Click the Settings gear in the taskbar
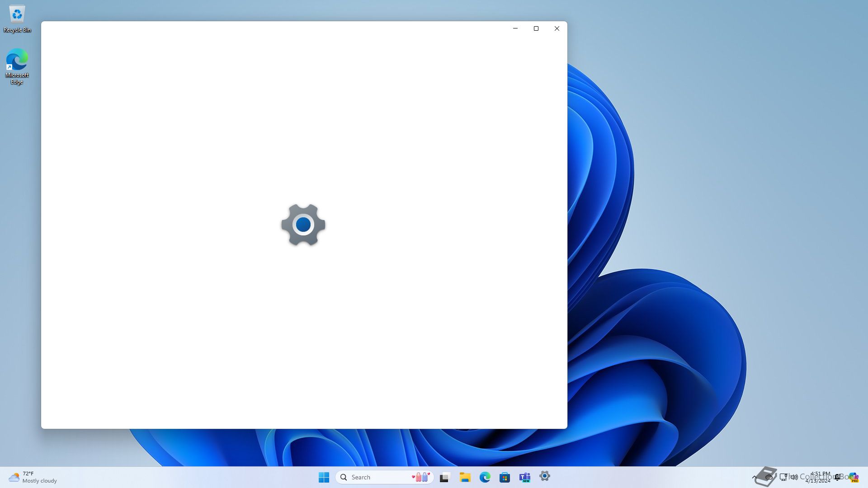 pyautogui.click(x=544, y=476)
